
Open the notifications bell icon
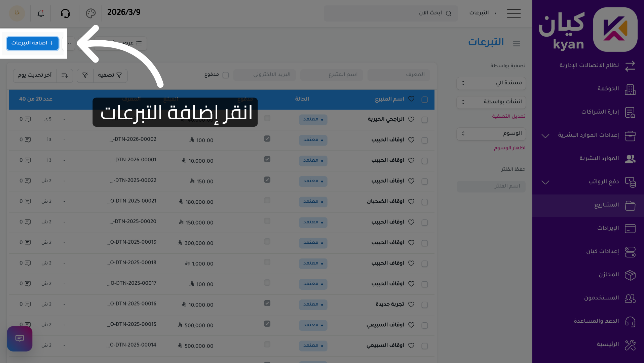pyautogui.click(x=40, y=13)
